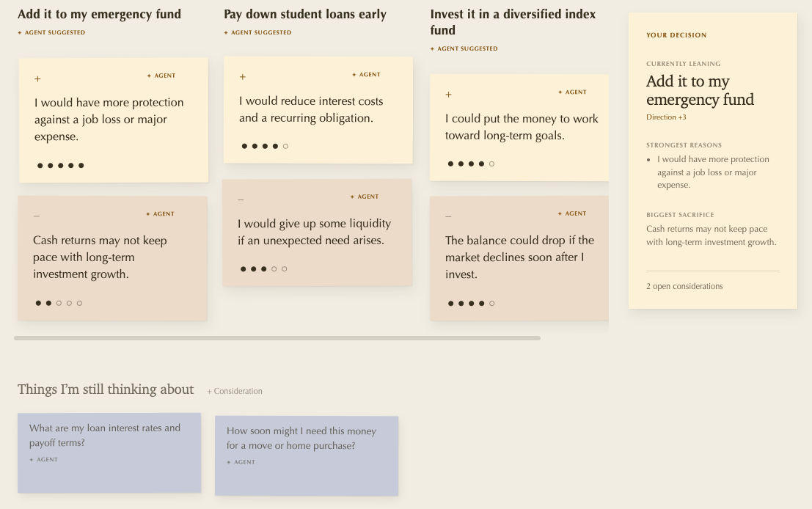Set cash returns card weight to third dot
The height and width of the screenshot is (509, 812).
(59, 304)
